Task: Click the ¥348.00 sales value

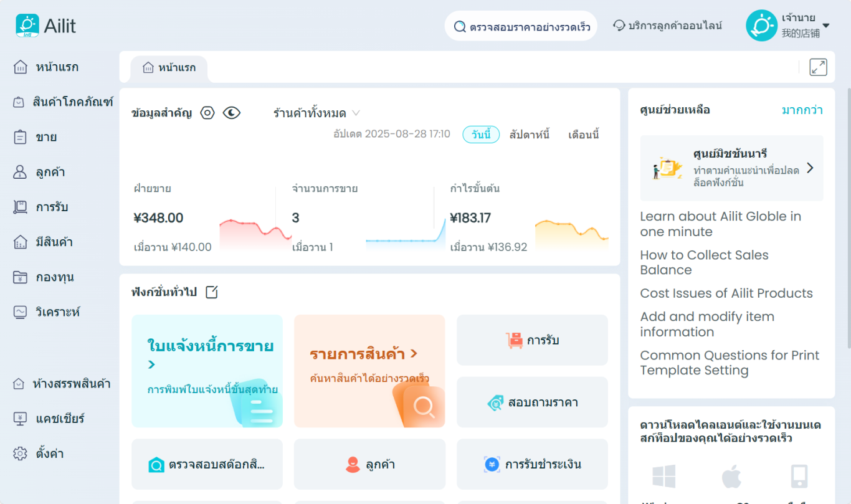Action: tap(158, 218)
